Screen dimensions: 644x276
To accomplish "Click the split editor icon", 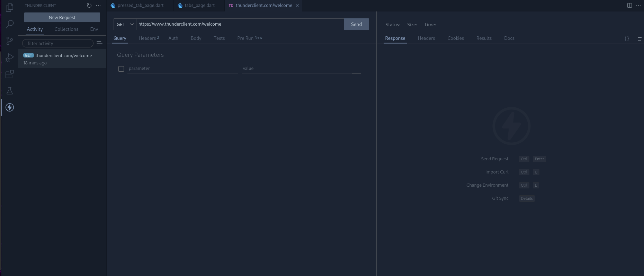I will (x=629, y=6).
